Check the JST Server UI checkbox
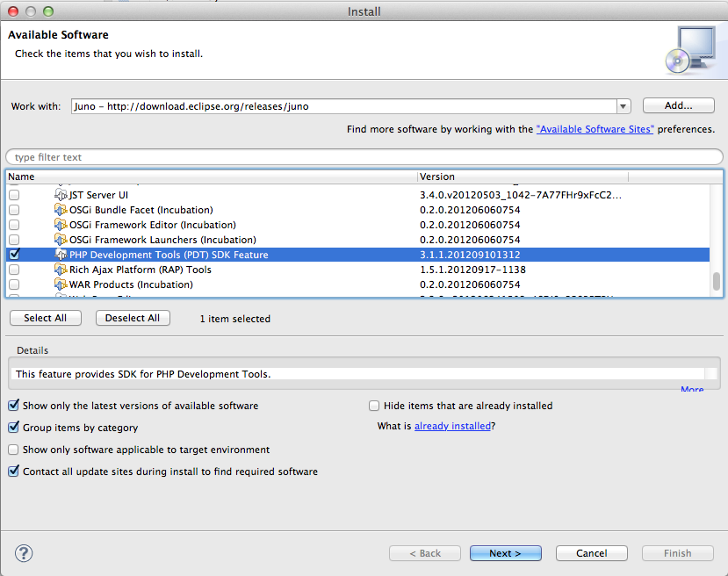 coord(14,195)
